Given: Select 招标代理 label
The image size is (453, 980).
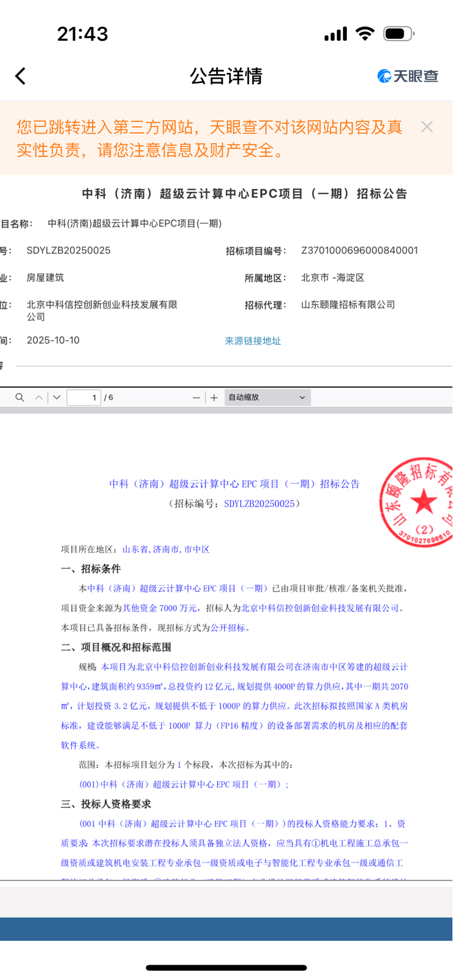Looking at the screenshot, I should (x=265, y=305).
